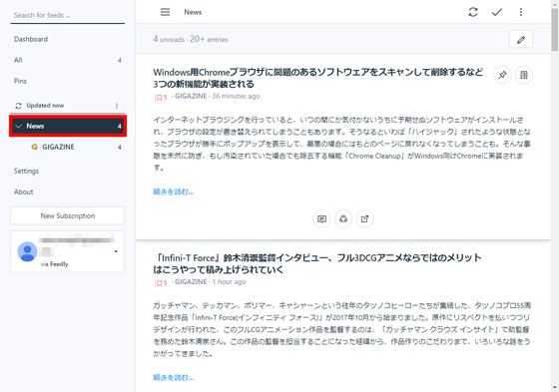Open the Infini-T Force article title
Image resolution: width=559 pixels, height=392 pixels.
[x=317, y=263]
